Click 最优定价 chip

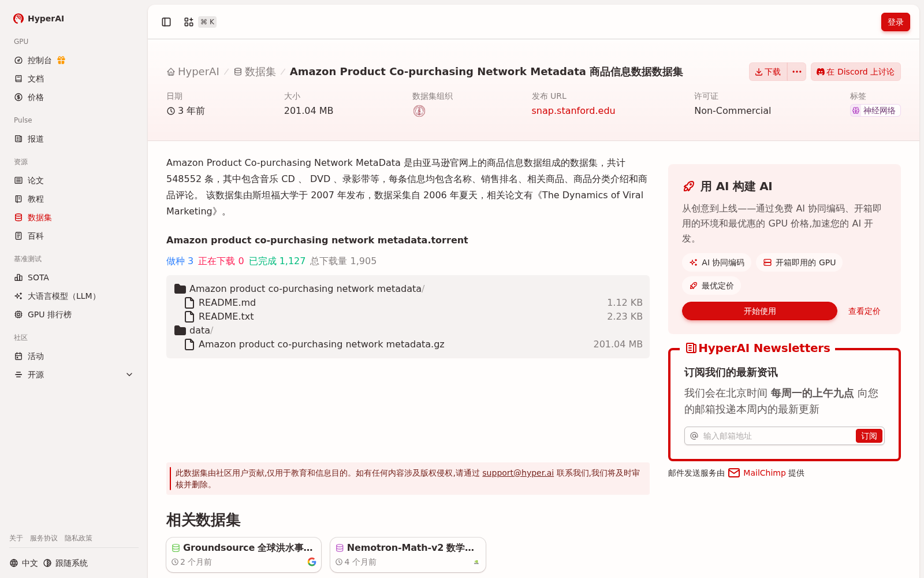711,286
